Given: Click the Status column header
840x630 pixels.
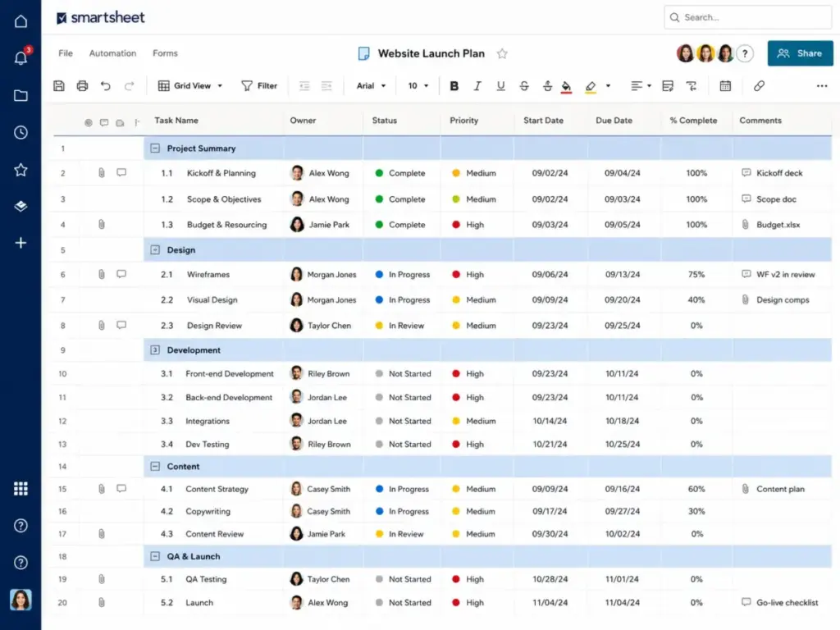Looking at the screenshot, I should coord(384,121).
